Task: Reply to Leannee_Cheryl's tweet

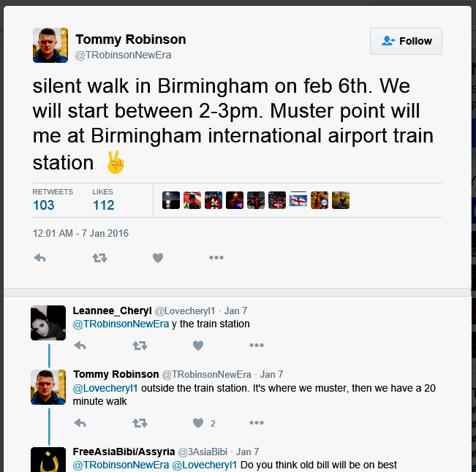Action: pos(80,346)
